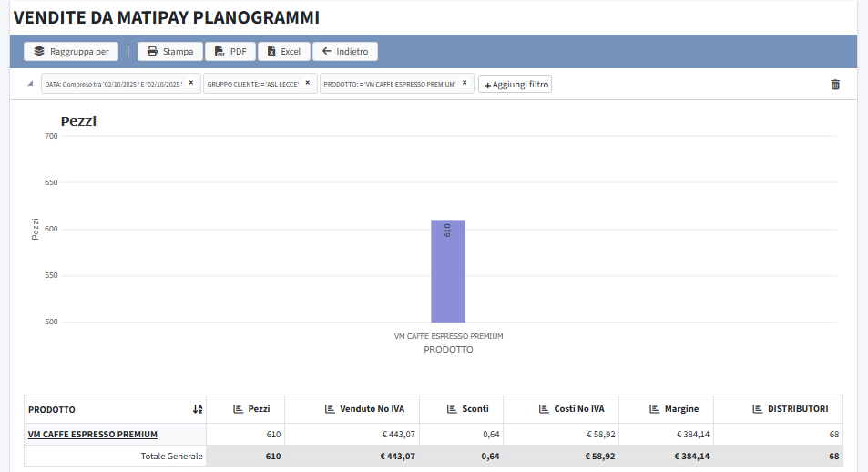Click the purple 610 bar in the chart
The height and width of the screenshot is (472, 868).
(x=448, y=271)
